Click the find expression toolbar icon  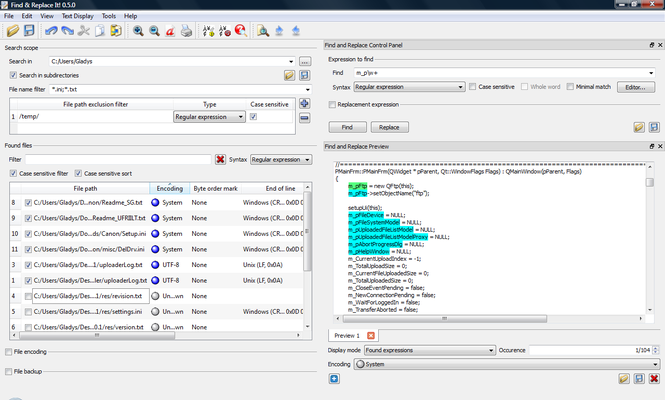point(208,31)
